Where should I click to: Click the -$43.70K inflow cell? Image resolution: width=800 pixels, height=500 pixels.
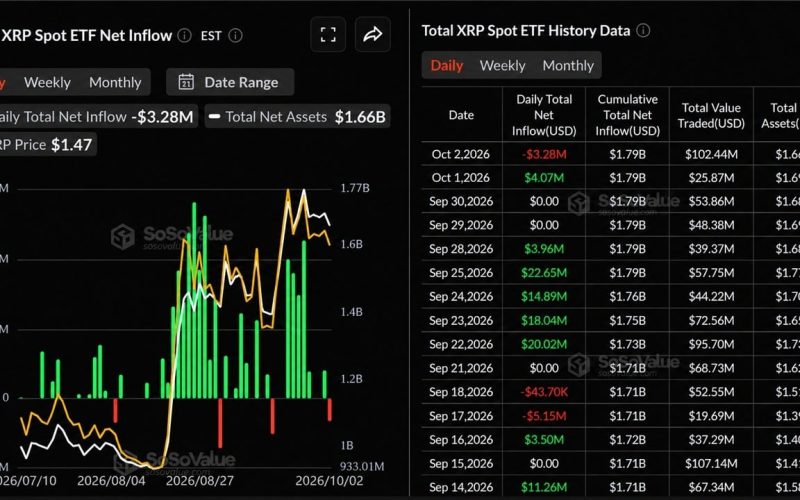(x=544, y=392)
